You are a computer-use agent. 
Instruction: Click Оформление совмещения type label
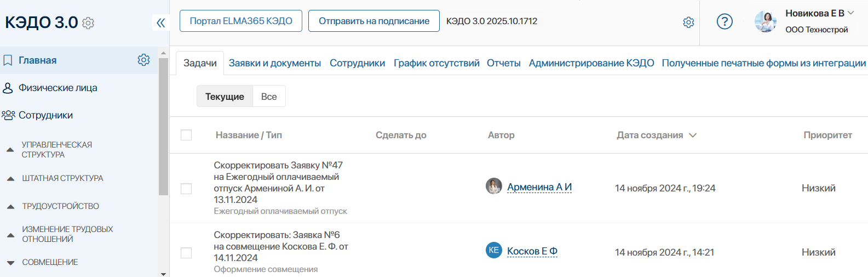[x=266, y=269]
